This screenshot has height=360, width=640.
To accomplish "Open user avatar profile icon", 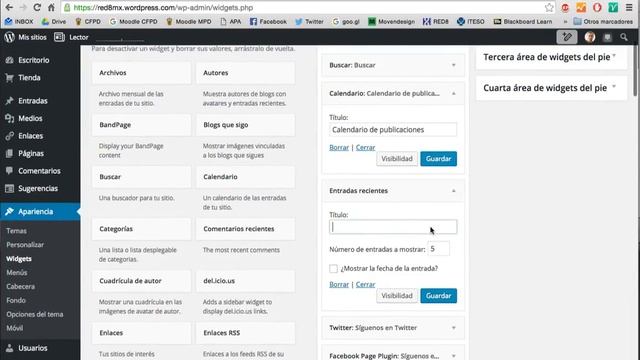I will point(589,37).
